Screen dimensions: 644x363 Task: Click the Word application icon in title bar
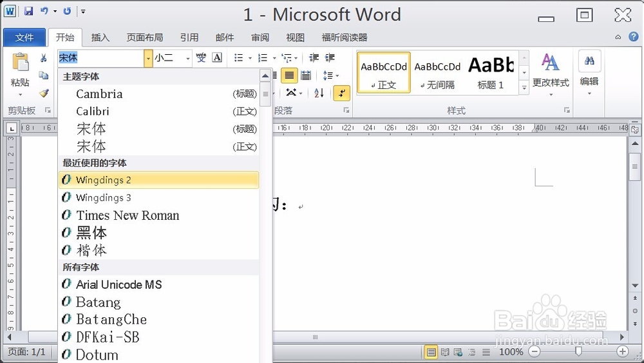tap(10, 11)
